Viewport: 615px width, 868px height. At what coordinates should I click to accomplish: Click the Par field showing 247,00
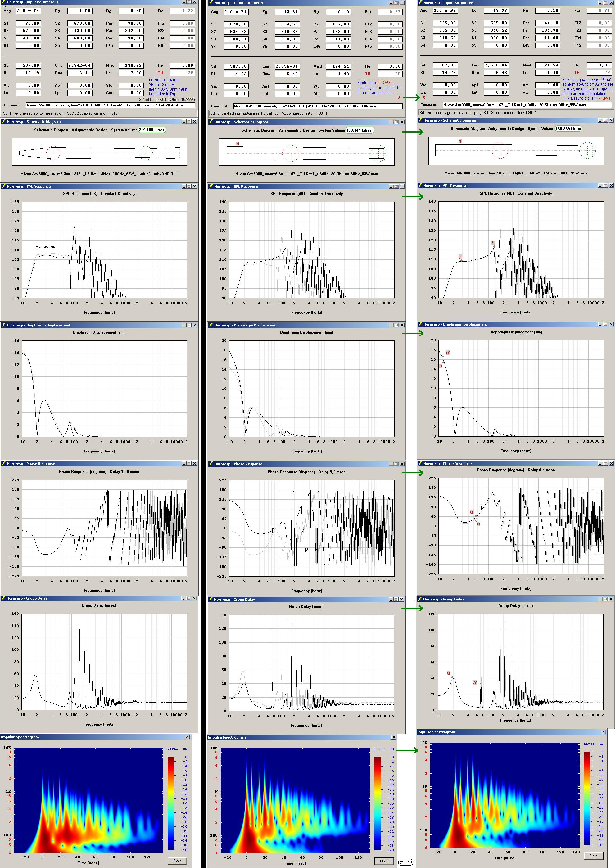(x=131, y=31)
